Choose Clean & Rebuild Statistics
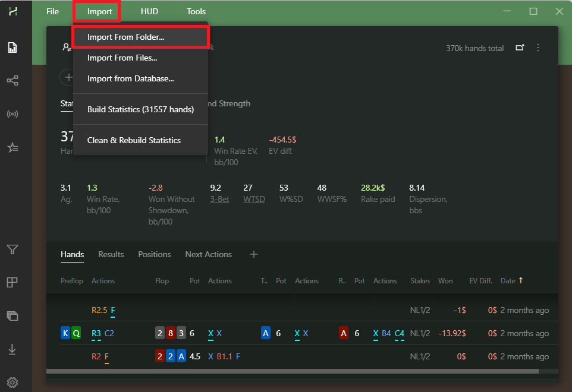This screenshot has width=572, height=392. pos(134,140)
